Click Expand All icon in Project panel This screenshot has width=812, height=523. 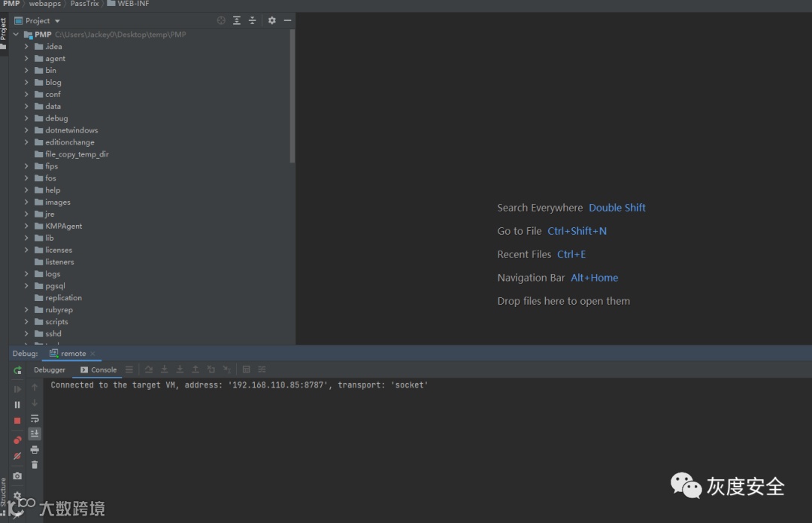(237, 20)
